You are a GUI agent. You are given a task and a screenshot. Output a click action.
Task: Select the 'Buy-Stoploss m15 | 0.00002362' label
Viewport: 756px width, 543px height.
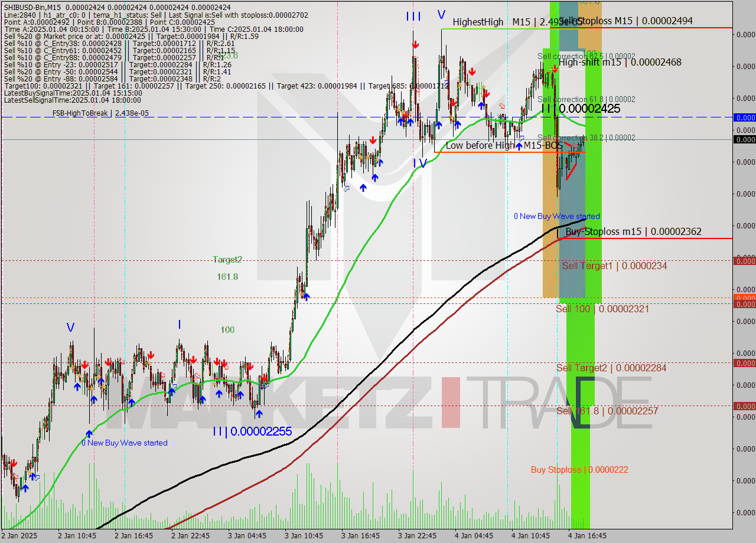[x=634, y=231]
